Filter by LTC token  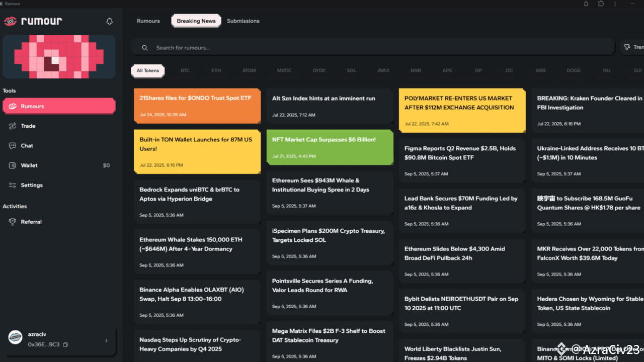point(509,70)
